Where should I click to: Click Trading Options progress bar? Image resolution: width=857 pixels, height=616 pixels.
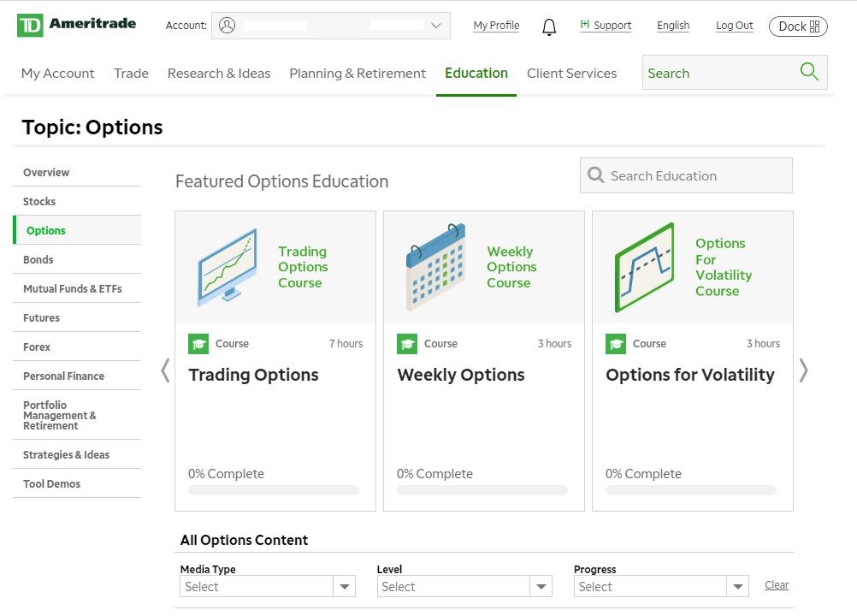click(x=274, y=490)
